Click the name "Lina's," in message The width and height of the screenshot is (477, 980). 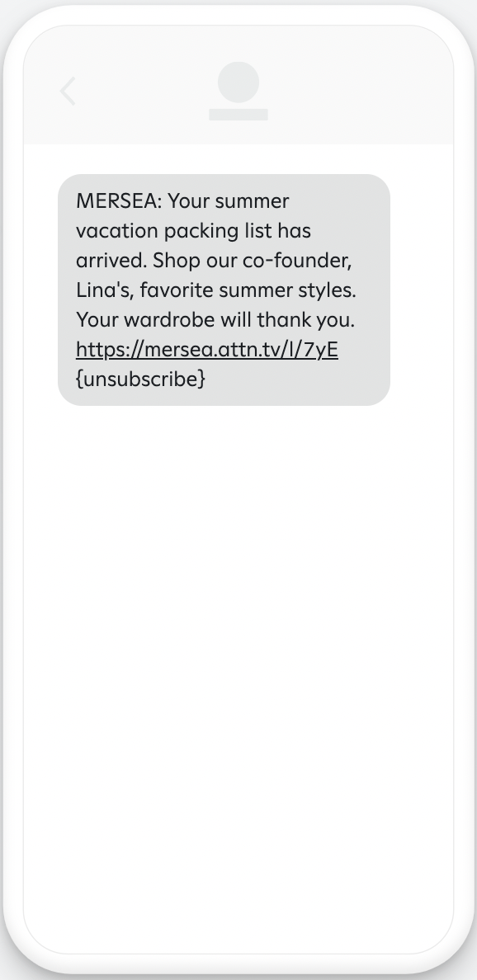coord(105,290)
